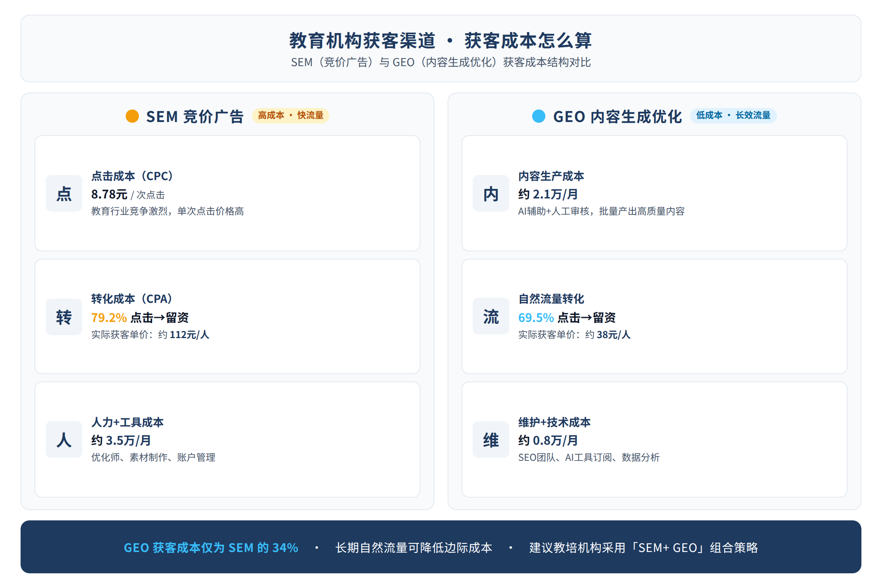Click the footer text 建议教培机构采用「SEM+ GEO」组合策略

point(643,548)
